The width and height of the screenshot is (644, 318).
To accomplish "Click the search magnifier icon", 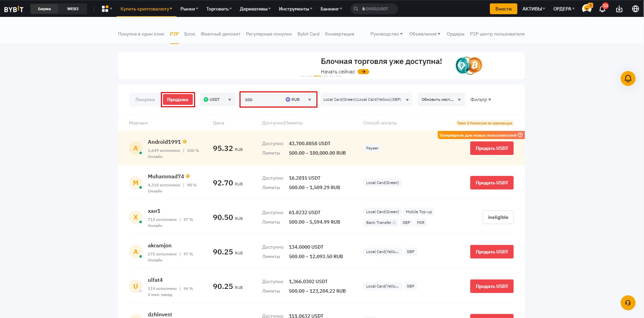I will pos(356,9).
